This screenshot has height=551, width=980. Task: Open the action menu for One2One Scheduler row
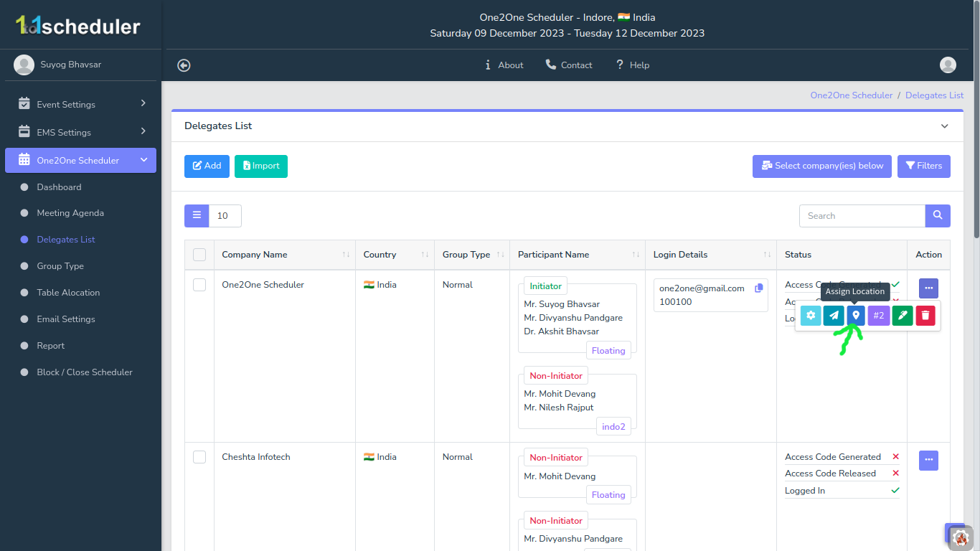tap(928, 288)
